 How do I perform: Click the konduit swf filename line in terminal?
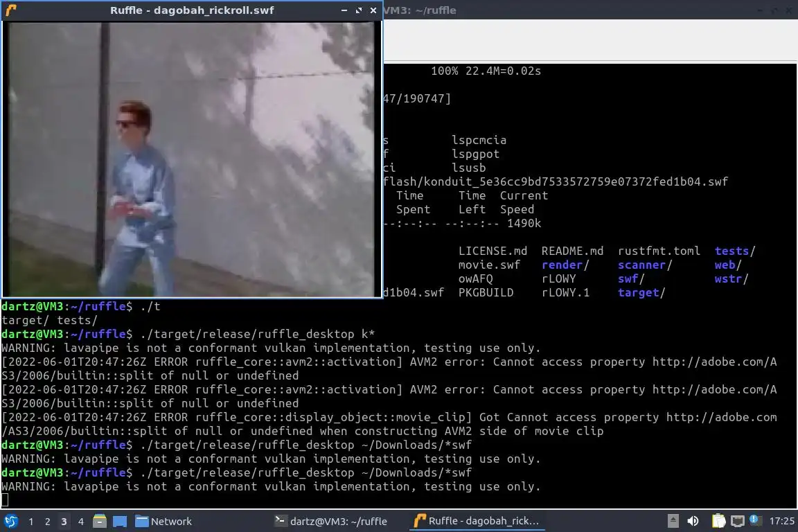click(x=556, y=181)
